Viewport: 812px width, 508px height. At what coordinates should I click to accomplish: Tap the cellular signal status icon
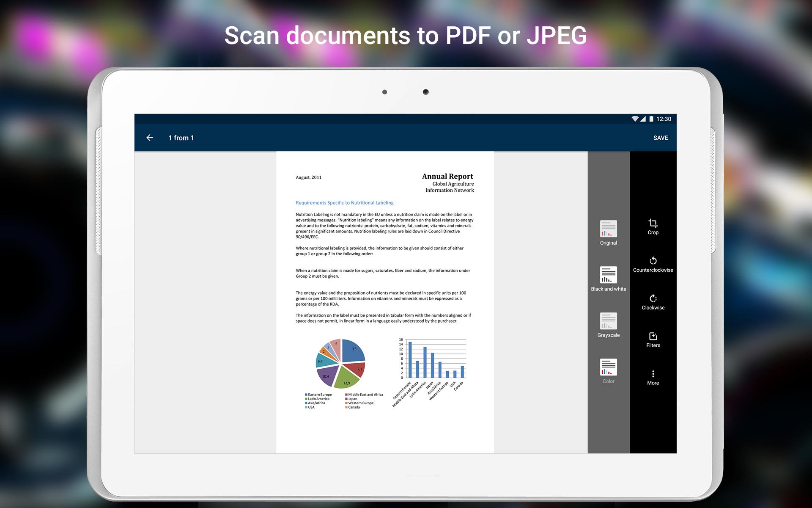tap(643, 119)
